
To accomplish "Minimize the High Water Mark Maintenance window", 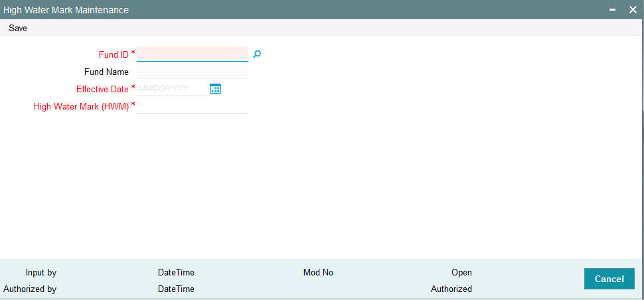I will tap(612, 10).
